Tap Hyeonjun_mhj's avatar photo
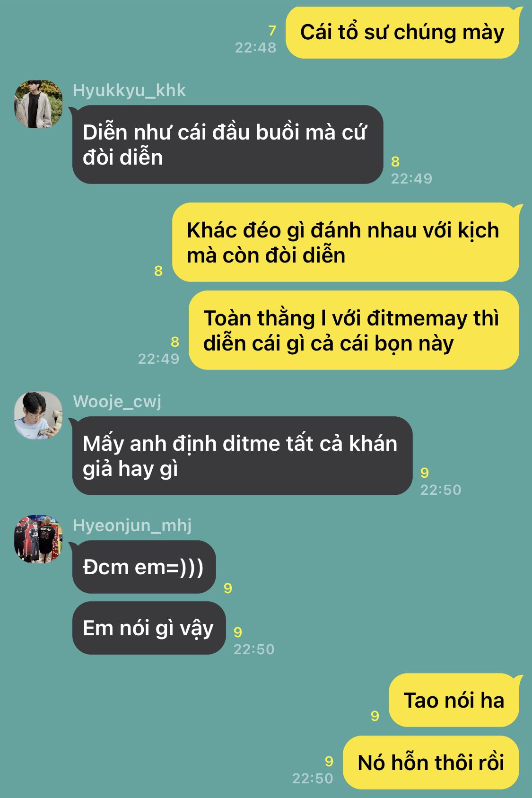Screen dimensions: 532x798 [x=38, y=539]
